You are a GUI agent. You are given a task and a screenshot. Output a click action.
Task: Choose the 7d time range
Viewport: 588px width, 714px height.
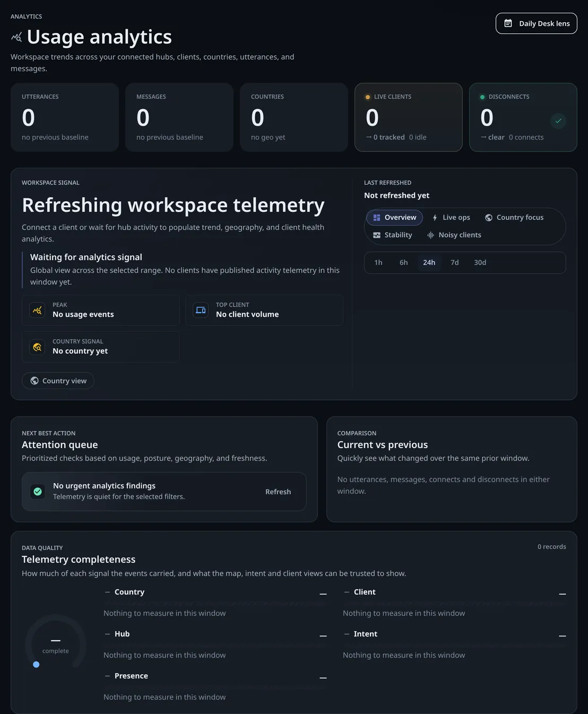pyautogui.click(x=455, y=263)
